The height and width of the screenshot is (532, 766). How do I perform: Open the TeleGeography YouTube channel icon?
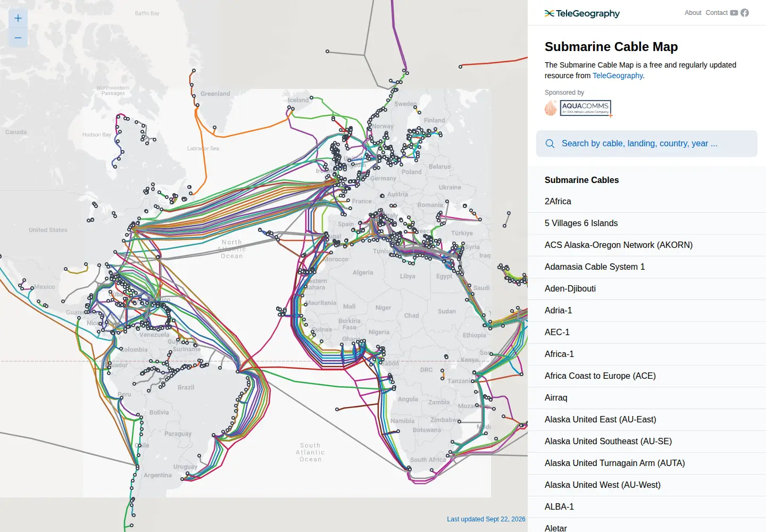[x=734, y=13]
